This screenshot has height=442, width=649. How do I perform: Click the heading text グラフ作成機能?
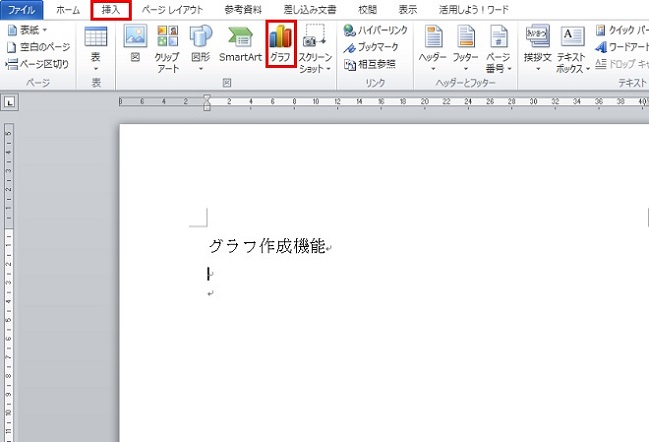[x=267, y=246]
